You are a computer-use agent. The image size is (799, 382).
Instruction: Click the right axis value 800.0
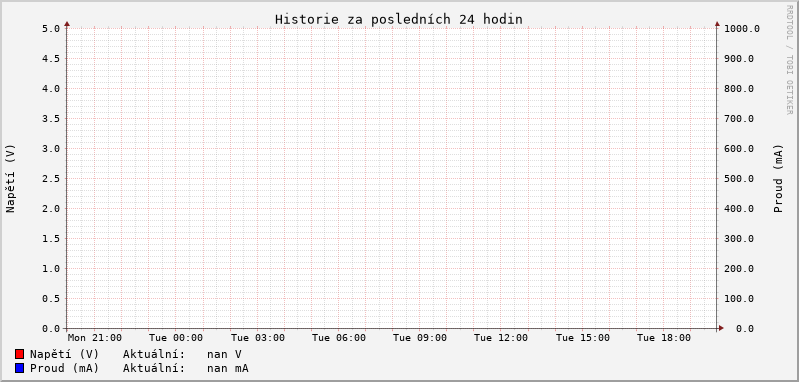(x=738, y=89)
